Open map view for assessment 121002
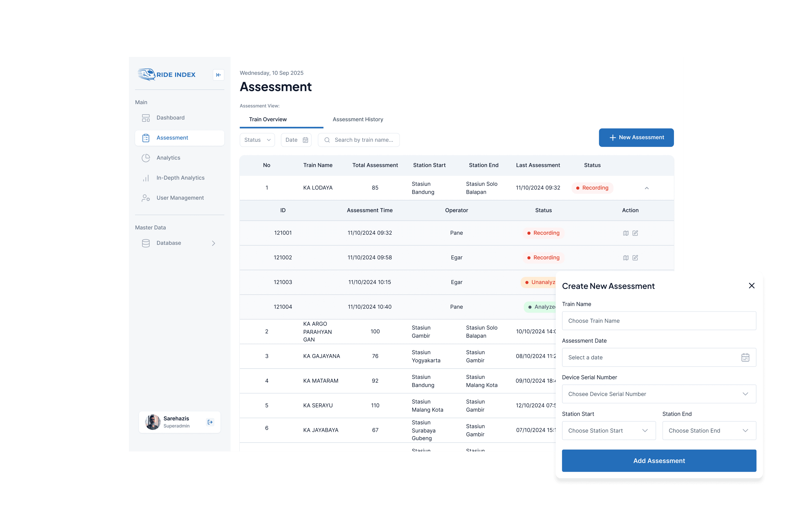Image resolution: width=812 pixels, height=508 pixels. (x=626, y=258)
